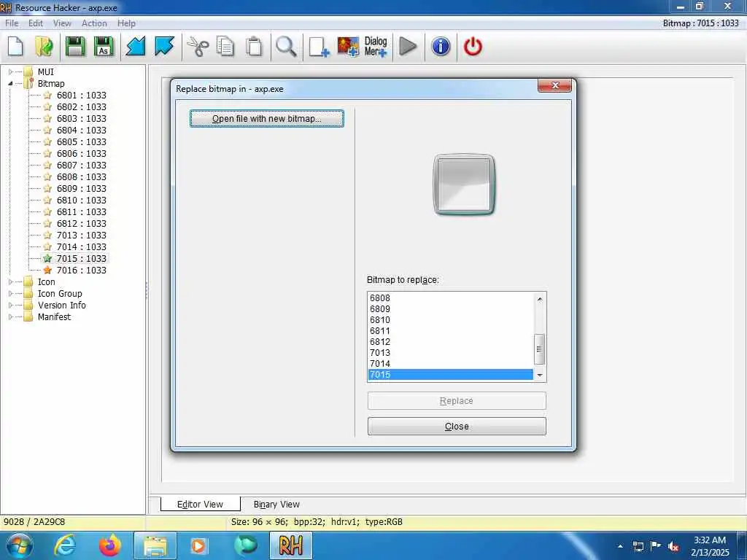Click the Replace button
Image resolution: width=747 pixels, height=560 pixels.
coord(457,401)
